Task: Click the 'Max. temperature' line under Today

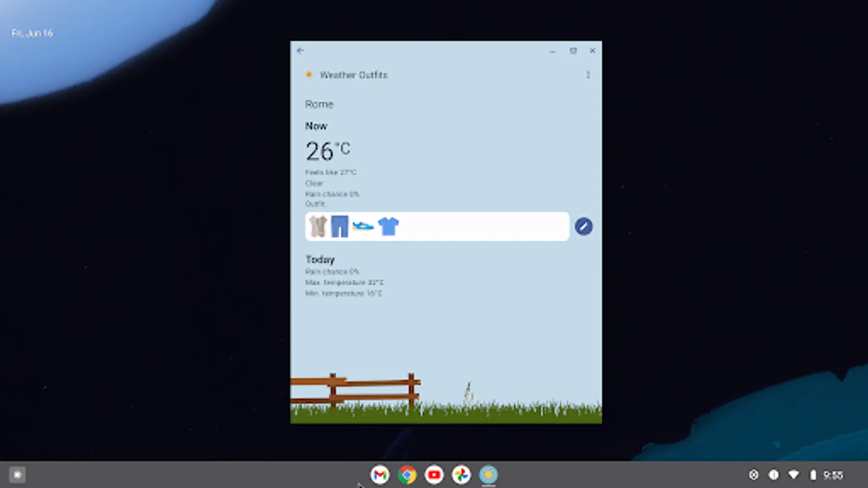Action: click(x=344, y=282)
